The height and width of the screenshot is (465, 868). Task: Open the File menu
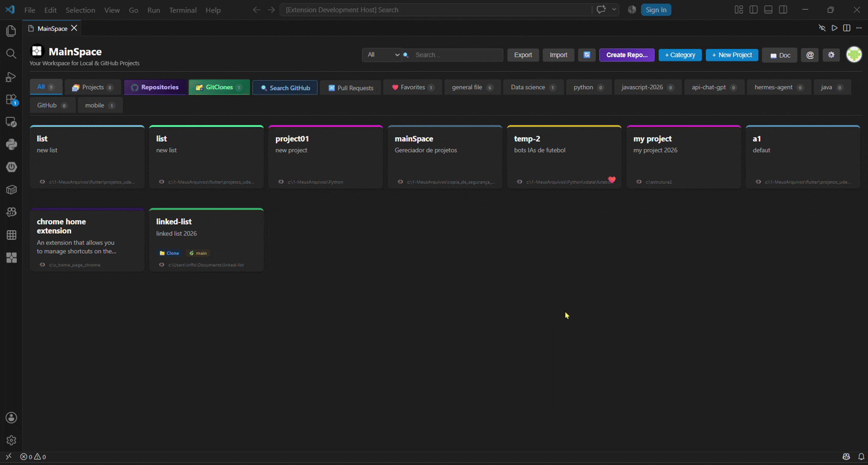pyautogui.click(x=30, y=10)
